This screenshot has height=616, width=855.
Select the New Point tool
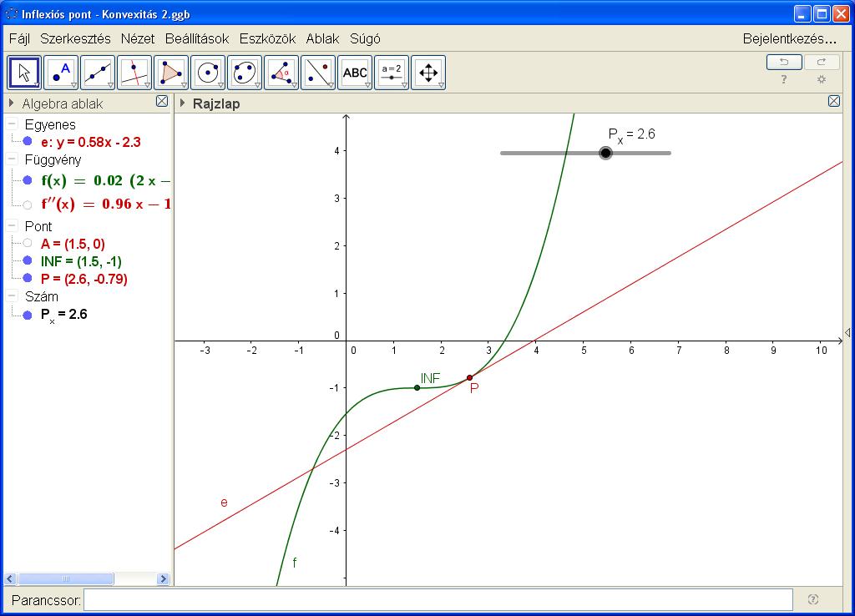(61, 73)
